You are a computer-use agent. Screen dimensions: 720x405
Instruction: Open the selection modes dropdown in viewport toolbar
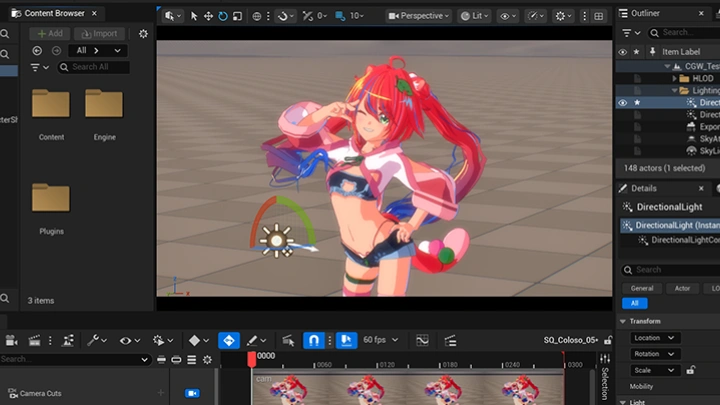point(173,16)
